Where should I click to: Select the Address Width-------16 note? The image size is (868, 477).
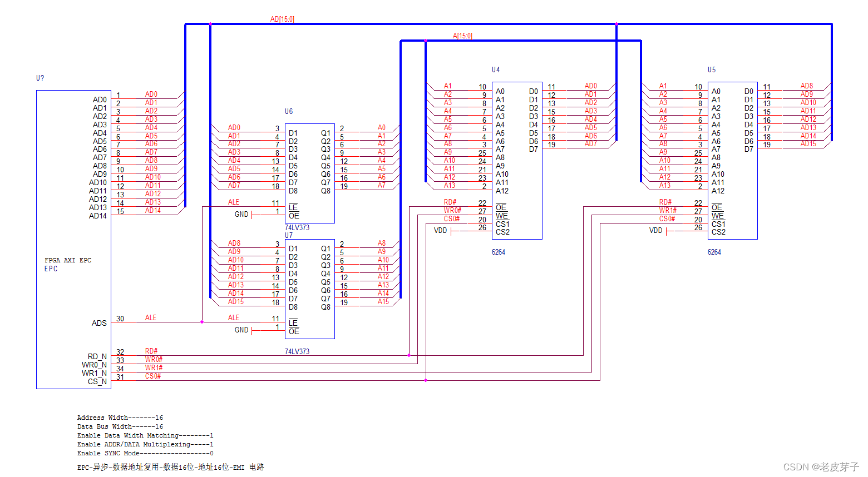(120, 418)
